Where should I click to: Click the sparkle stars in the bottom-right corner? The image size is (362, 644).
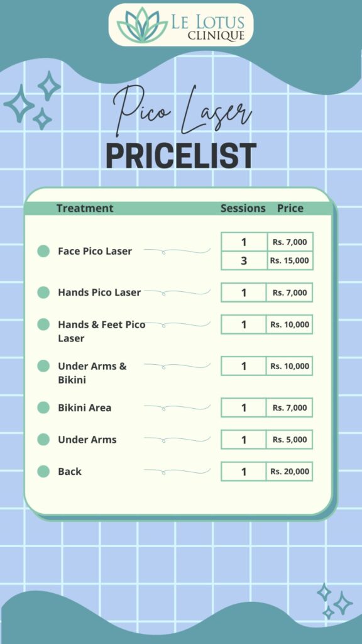tap(334, 601)
